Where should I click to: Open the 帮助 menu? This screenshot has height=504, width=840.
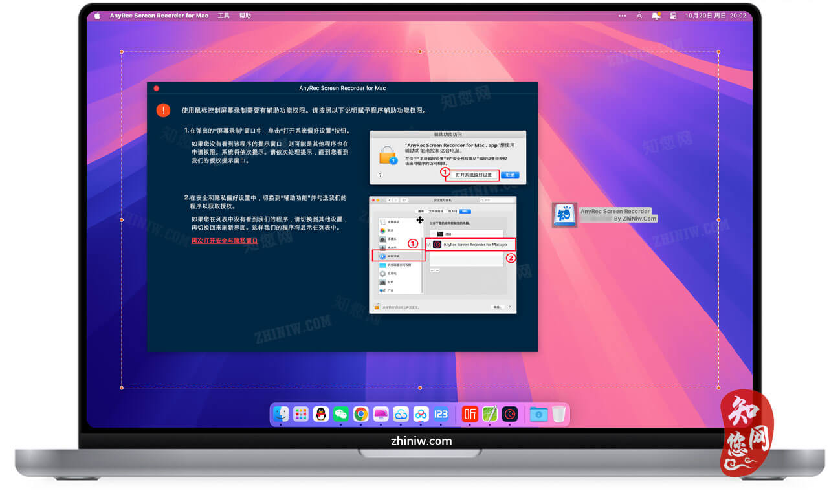tap(245, 16)
